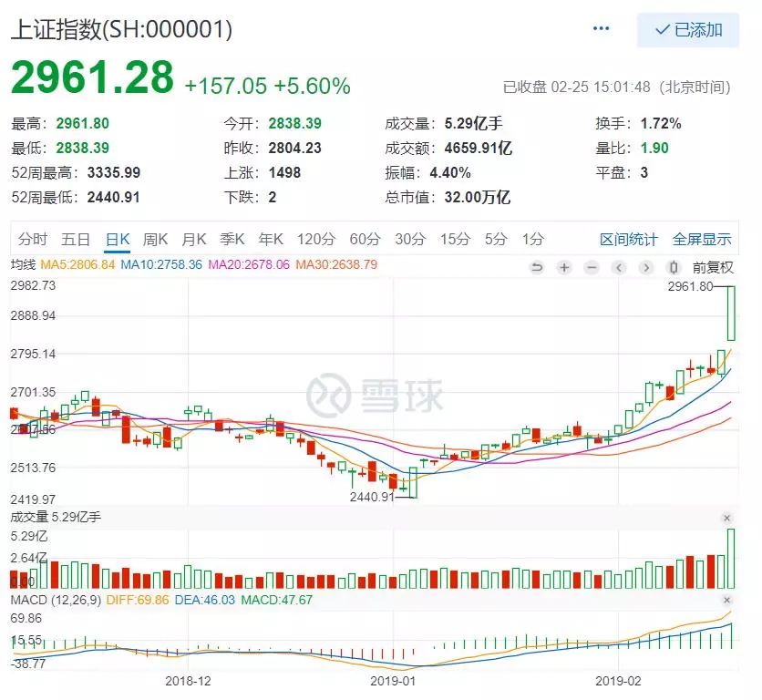Select the 日K chart tab
The height and width of the screenshot is (700, 762).
click(x=118, y=239)
